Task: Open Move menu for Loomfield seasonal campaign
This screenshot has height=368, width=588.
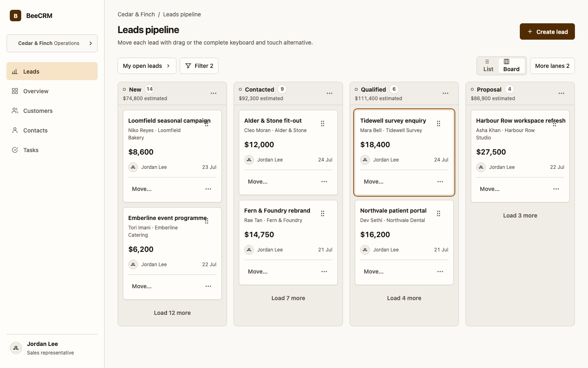Action: coord(142,189)
